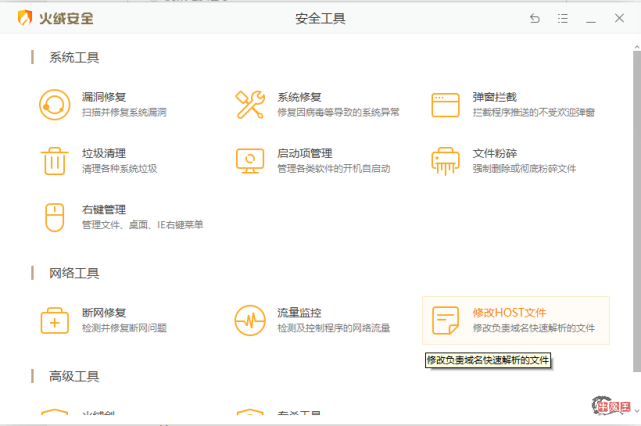Select the 右键管理 title text
The height and width of the screenshot is (426, 641).
104,210
